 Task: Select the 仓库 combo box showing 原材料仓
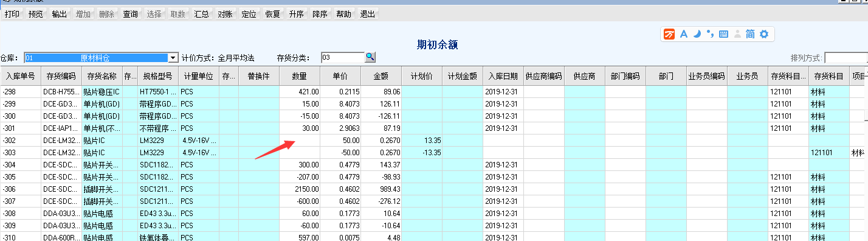pos(101,58)
